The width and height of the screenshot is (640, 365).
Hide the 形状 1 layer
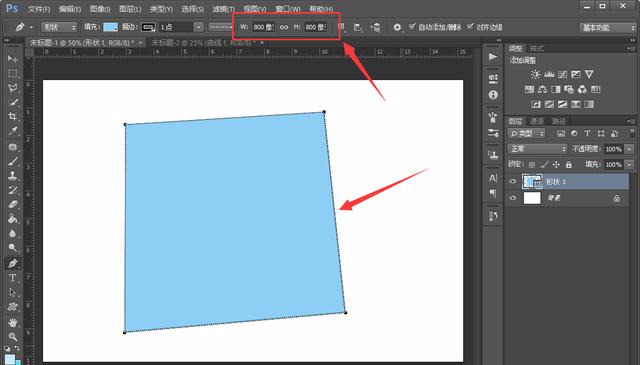pyautogui.click(x=513, y=182)
